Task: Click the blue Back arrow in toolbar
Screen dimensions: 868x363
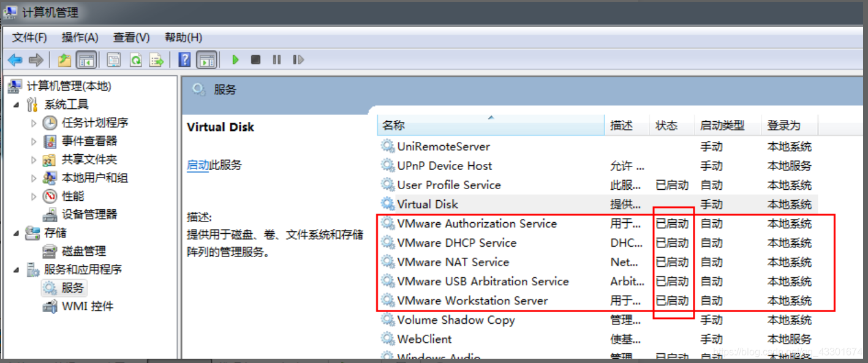Action: [x=15, y=60]
